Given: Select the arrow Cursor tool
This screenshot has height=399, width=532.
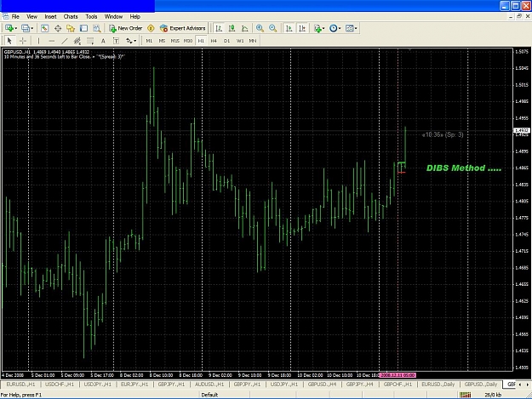Looking at the screenshot, I should coord(9,41).
